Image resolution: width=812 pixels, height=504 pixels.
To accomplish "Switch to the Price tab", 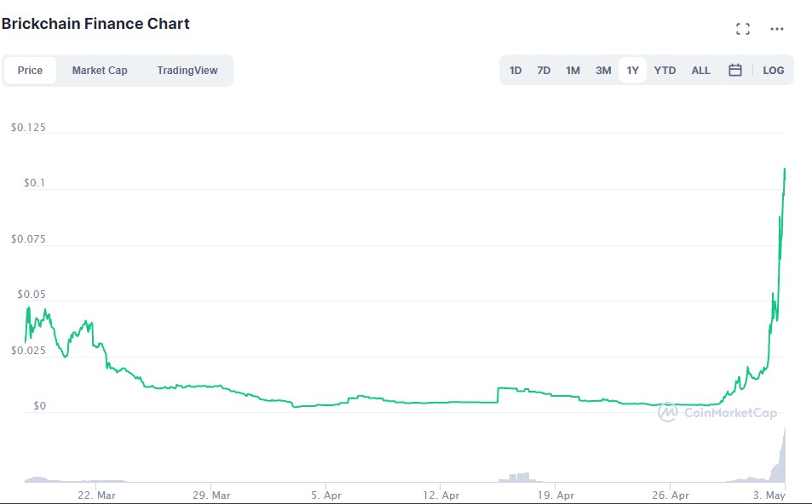I will tap(30, 71).
